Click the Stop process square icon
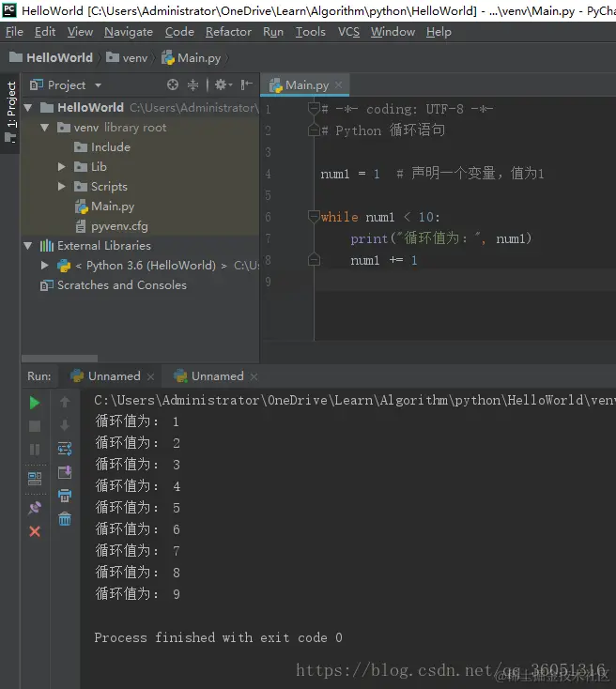The image size is (616, 689). (x=35, y=426)
